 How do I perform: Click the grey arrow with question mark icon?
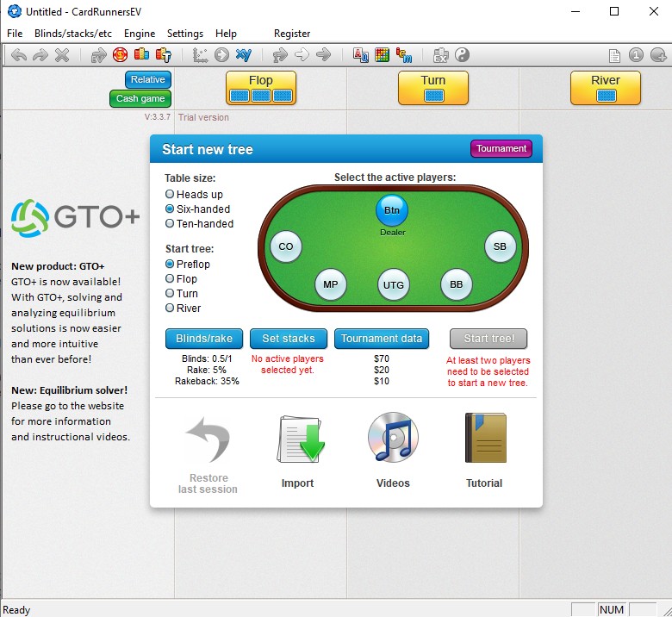[280, 55]
